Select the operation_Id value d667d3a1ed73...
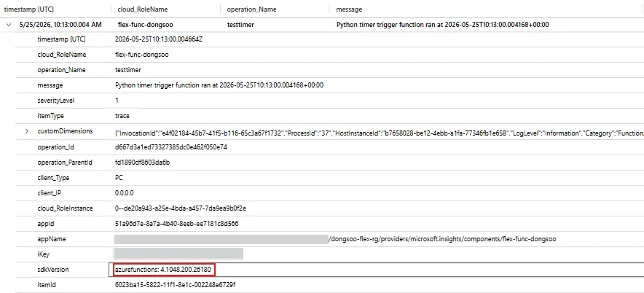 point(171,147)
